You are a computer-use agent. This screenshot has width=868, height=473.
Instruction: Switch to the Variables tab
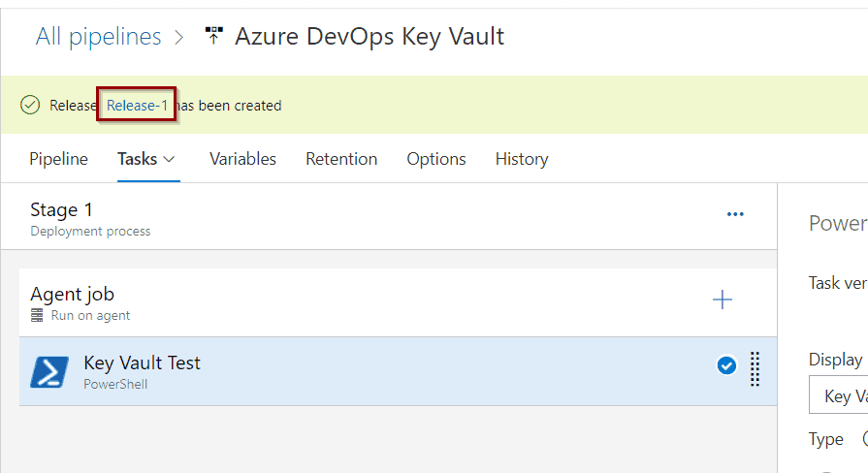pyautogui.click(x=242, y=159)
